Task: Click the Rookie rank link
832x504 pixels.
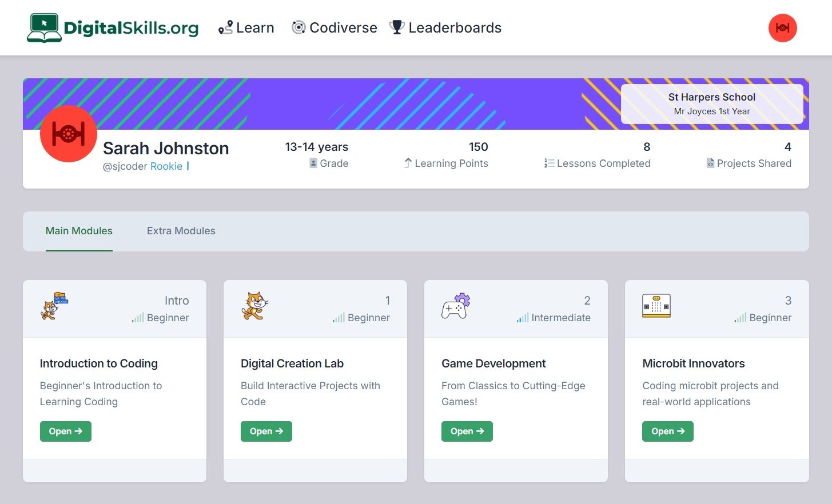Action: [166, 166]
